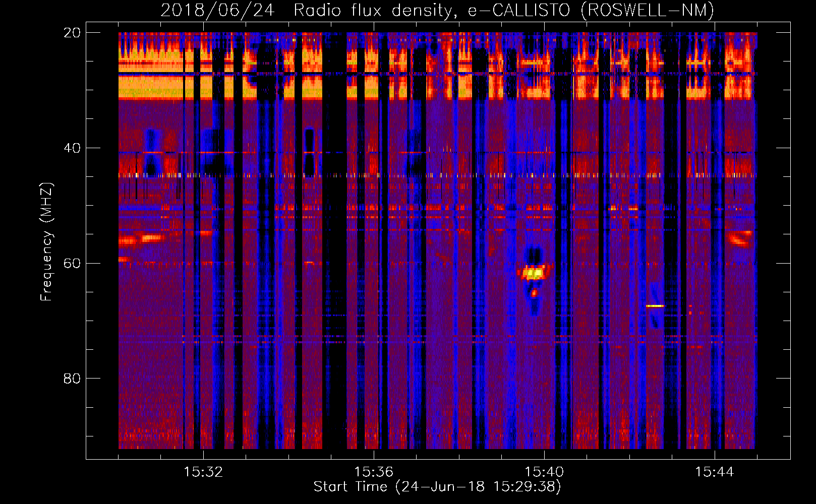Click the bright yellow burst near 15:40
816x504 pixels.
point(533,273)
